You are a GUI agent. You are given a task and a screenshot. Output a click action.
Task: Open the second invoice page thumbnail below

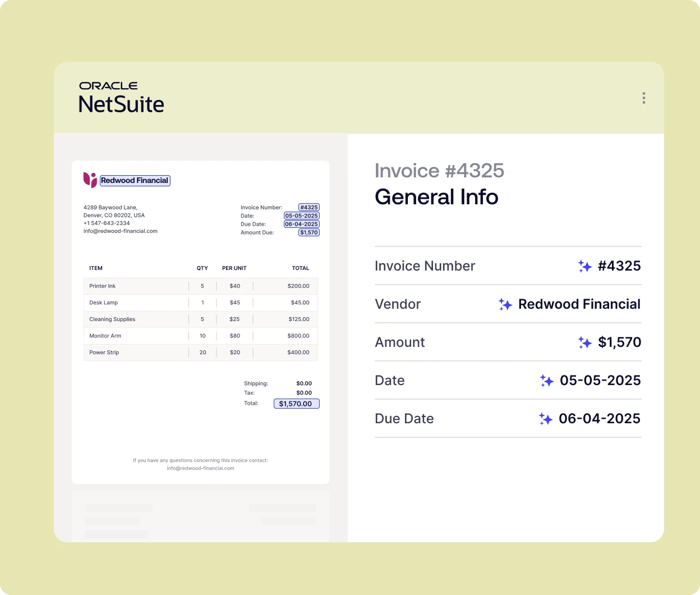click(x=200, y=515)
